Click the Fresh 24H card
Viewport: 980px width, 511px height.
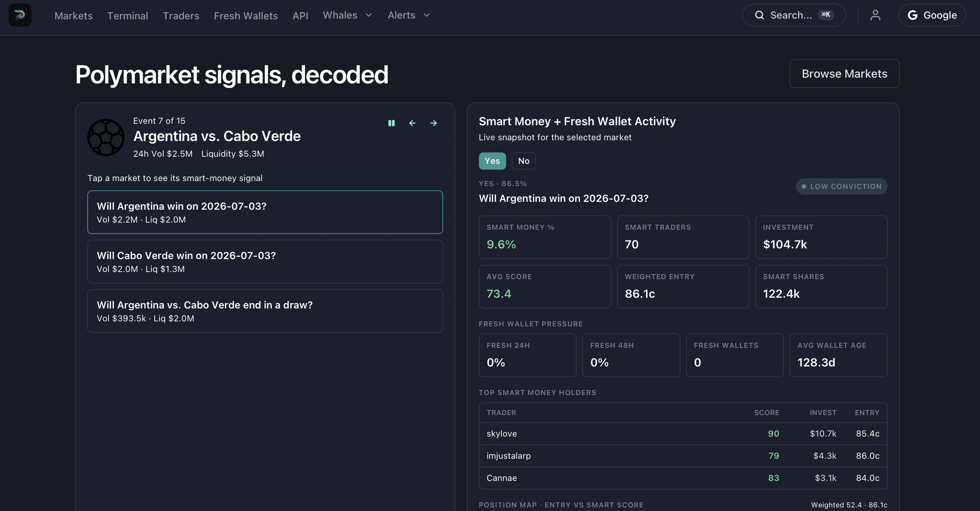(528, 355)
